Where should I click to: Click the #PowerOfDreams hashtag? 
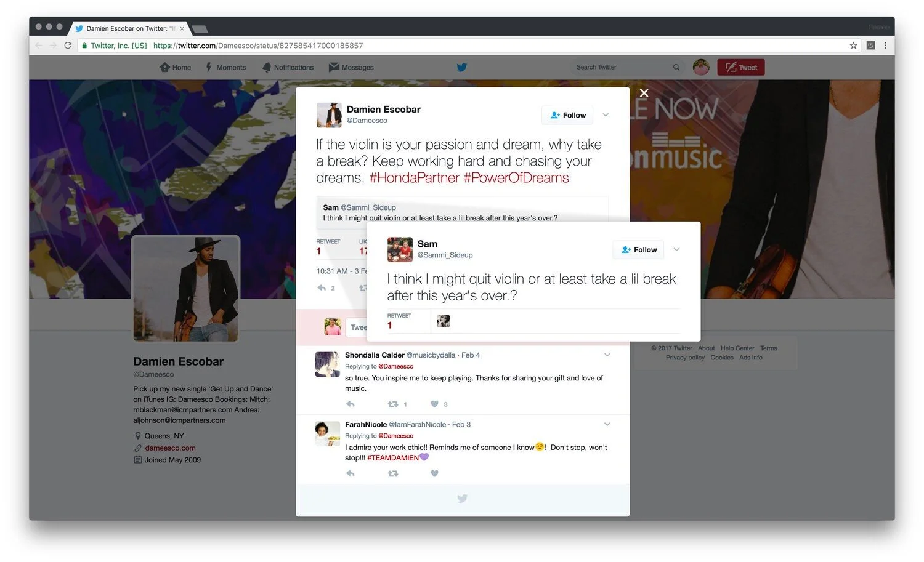click(x=516, y=178)
